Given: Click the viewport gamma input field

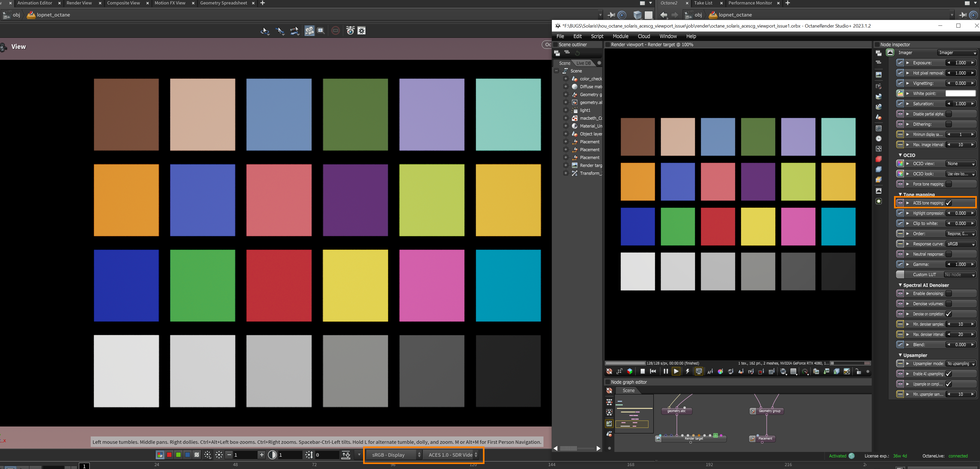Looking at the screenshot, I should pos(290,455).
